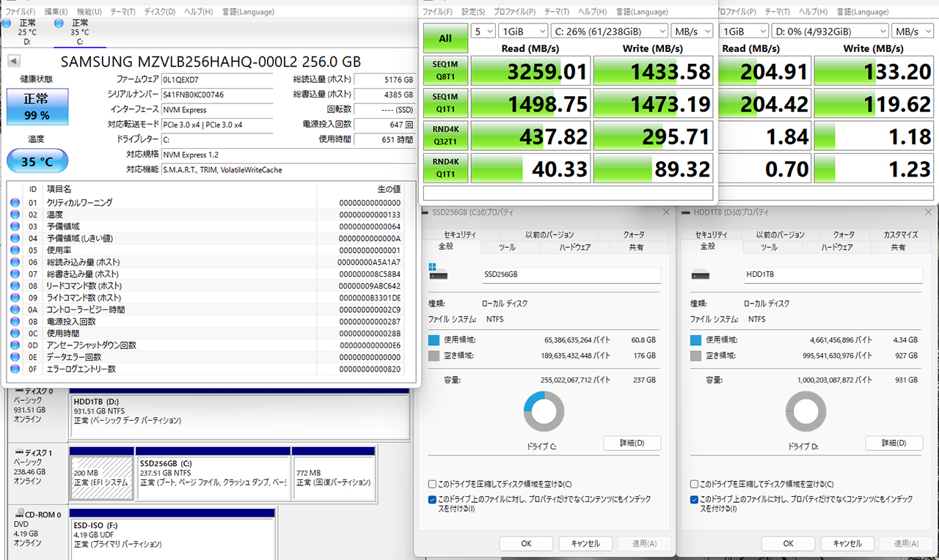939x560 pixels.
Task: Click status circle for 08 リードコマンド数
Action: coord(15,286)
